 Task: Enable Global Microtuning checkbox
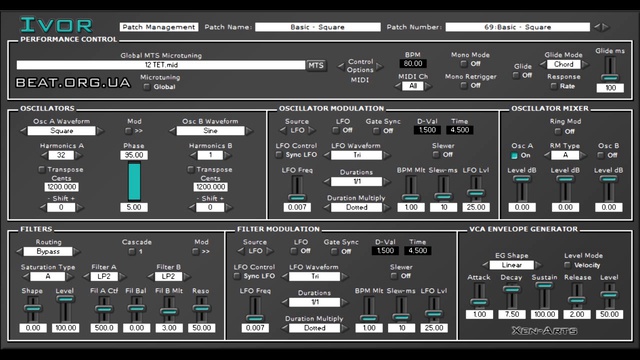pos(147,87)
